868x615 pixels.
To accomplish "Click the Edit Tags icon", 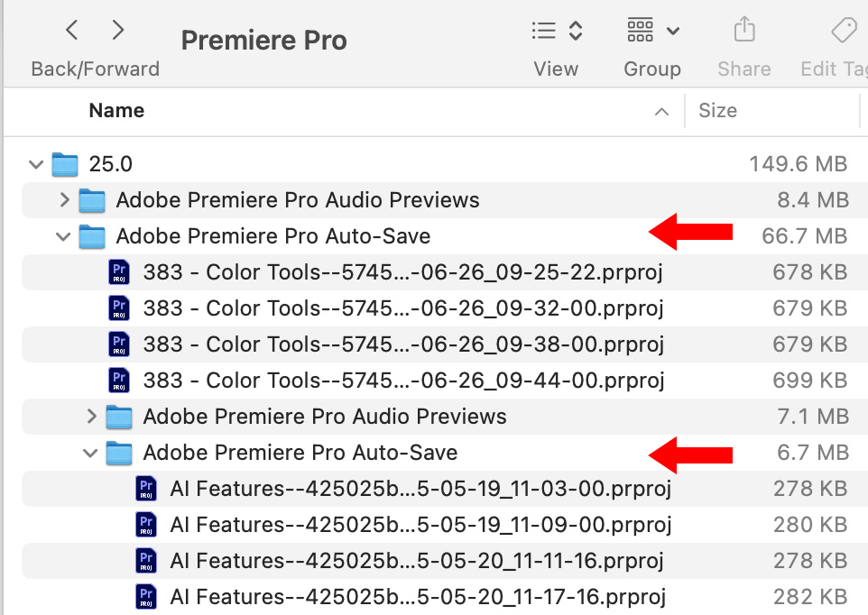I will point(843,32).
